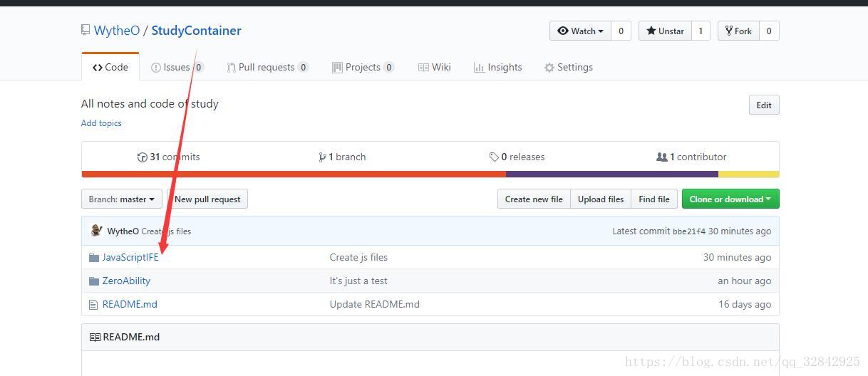Image resolution: width=868 pixels, height=376 pixels.
Task: Open the Watch dropdown button
Action: tap(580, 31)
